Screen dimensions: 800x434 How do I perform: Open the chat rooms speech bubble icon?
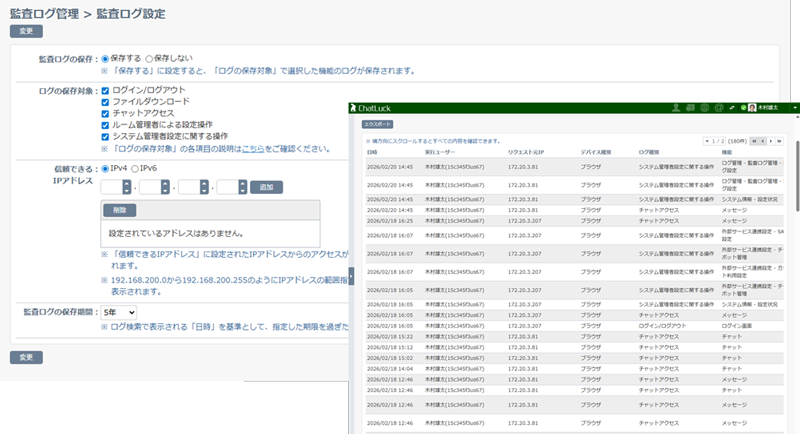coord(691,108)
